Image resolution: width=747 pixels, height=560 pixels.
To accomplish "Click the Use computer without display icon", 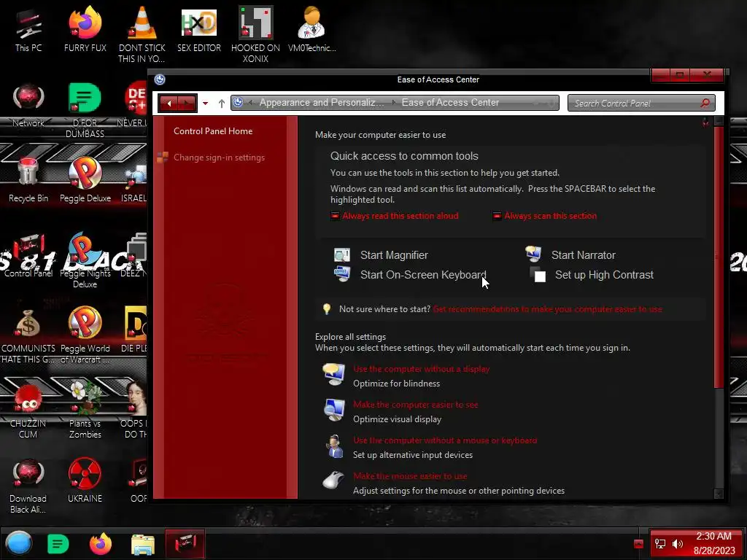I will 333,374.
